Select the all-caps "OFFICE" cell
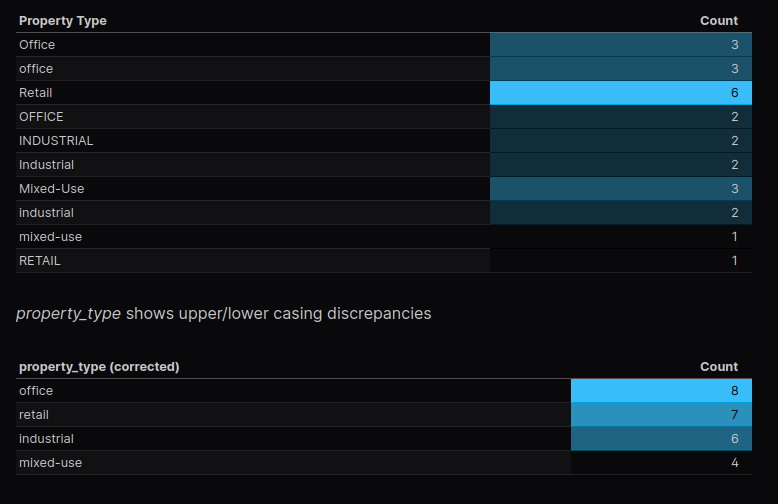The width and height of the screenshot is (778, 504). click(x=41, y=117)
